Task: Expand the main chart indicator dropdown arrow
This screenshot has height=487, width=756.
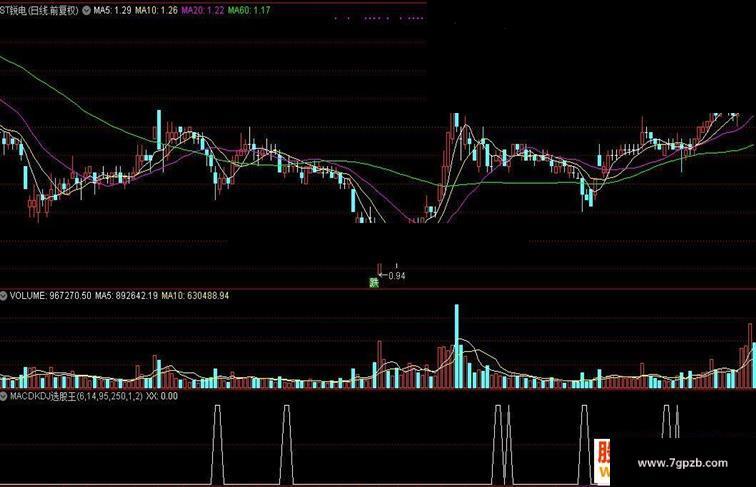Action: coord(86,10)
